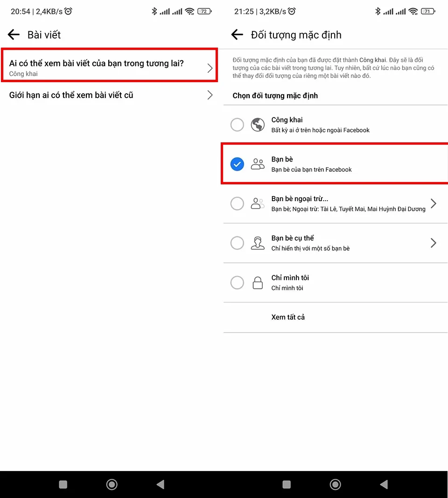448x498 pixels.
Task: Tap the globe icon for Công khai
Action: pos(258,125)
